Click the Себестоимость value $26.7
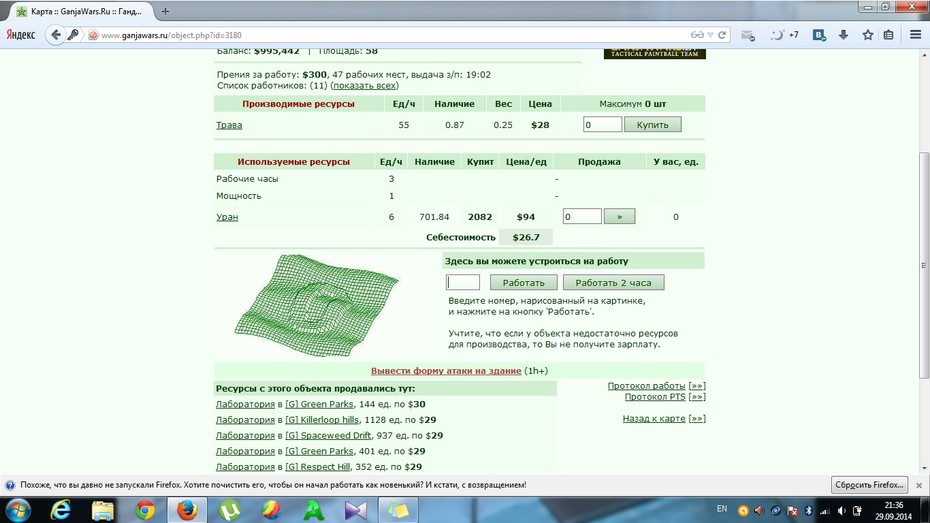Screen dimensions: 930x523 pos(526,237)
